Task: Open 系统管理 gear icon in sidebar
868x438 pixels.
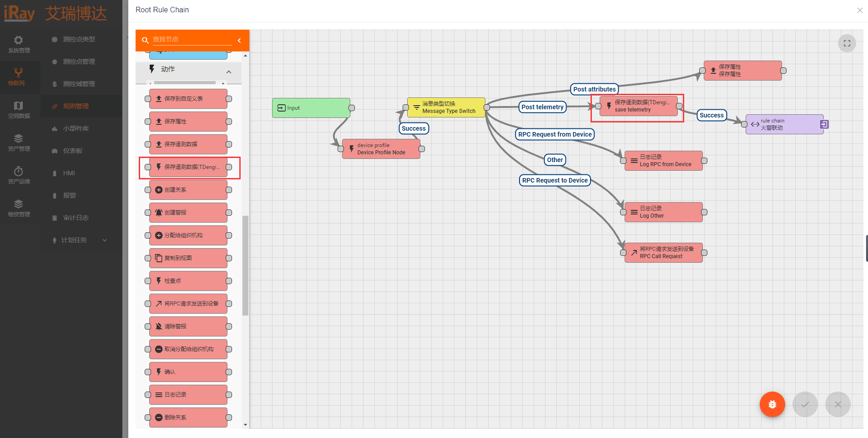Action: point(19,40)
